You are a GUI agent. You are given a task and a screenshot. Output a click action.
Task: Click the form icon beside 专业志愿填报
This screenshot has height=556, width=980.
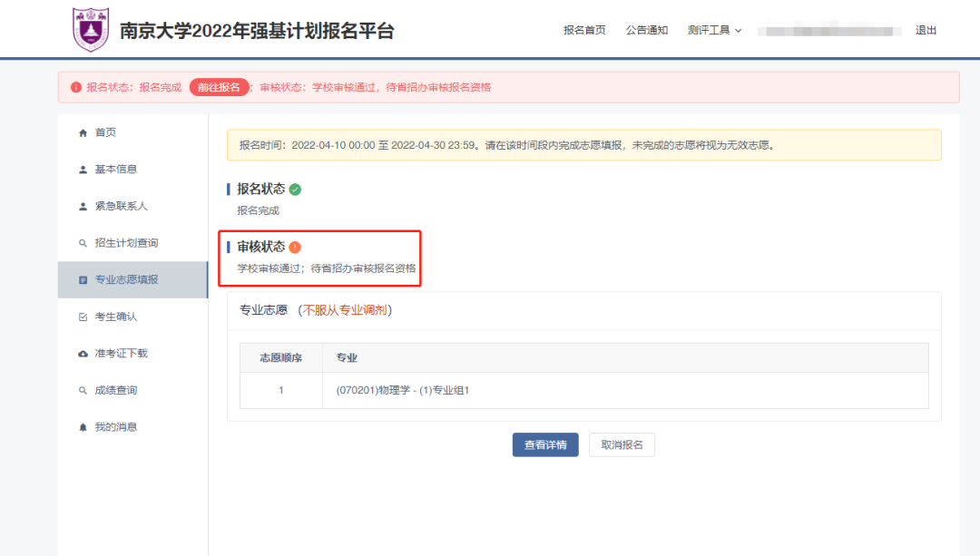(x=83, y=280)
